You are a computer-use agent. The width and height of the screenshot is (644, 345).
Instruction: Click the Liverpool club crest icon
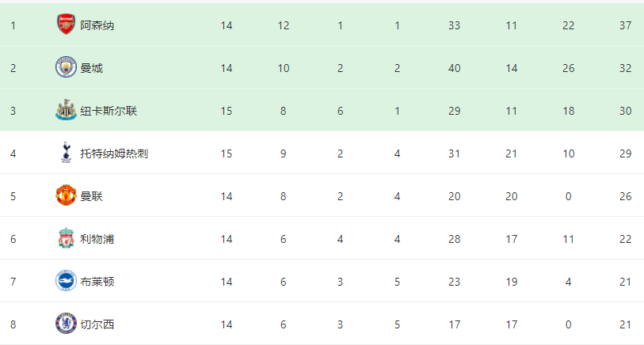coord(66,238)
